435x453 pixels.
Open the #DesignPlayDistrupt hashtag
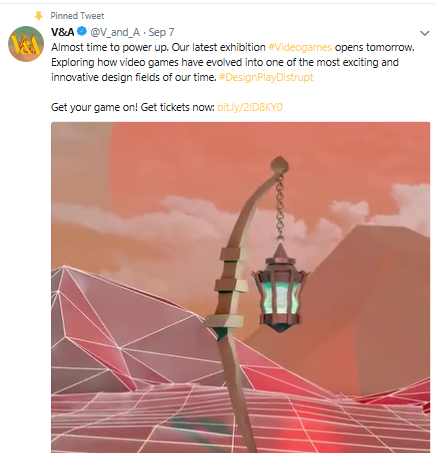pos(266,77)
